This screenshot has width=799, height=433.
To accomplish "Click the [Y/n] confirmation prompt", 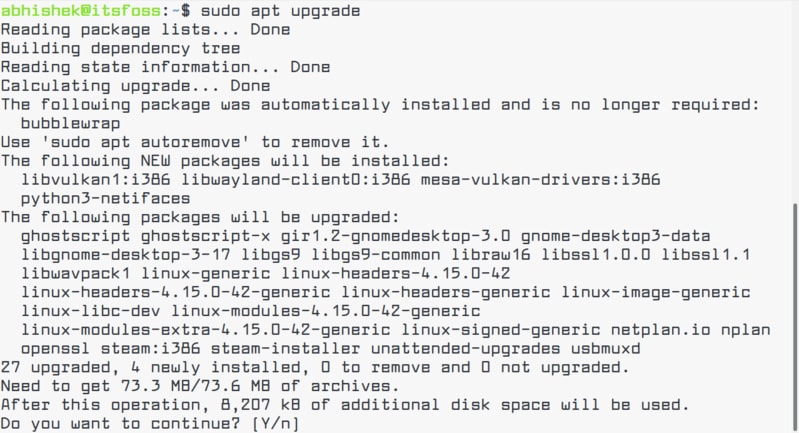I will [276, 424].
